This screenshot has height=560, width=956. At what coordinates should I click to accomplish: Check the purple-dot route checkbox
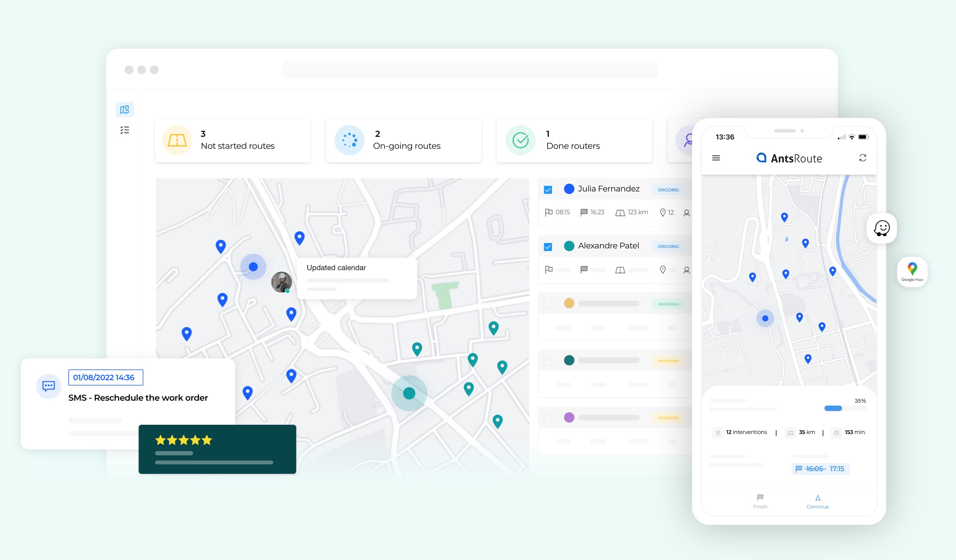pos(548,418)
